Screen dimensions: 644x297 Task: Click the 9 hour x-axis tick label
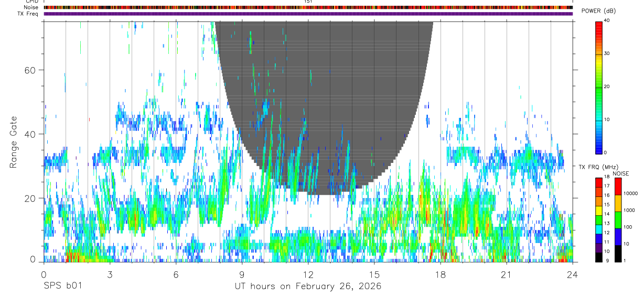pos(242,274)
